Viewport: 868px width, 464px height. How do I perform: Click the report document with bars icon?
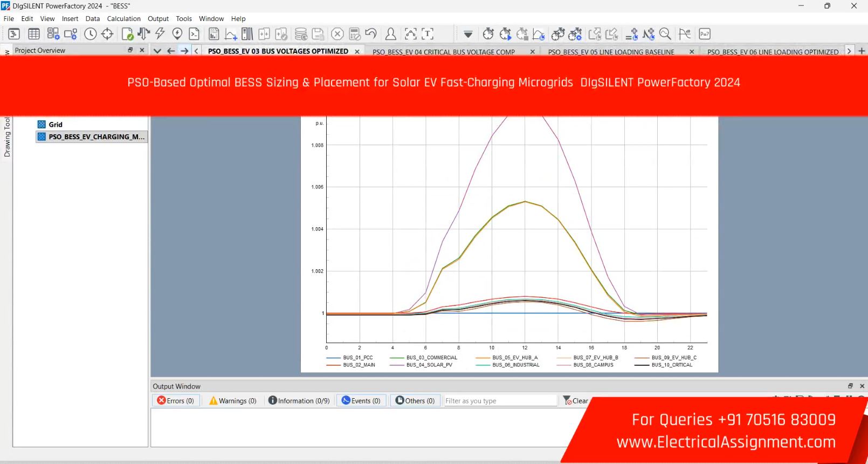[x=214, y=34]
